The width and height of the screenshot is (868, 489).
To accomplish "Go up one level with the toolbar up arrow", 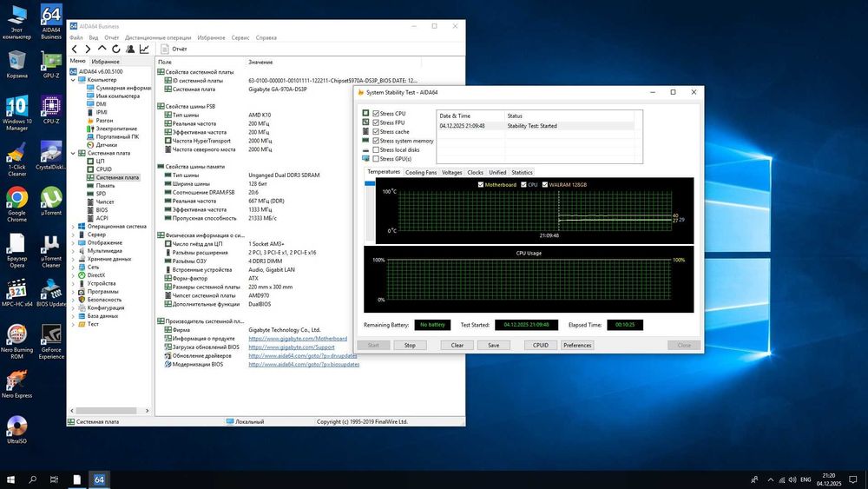I will click(x=102, y=49).
